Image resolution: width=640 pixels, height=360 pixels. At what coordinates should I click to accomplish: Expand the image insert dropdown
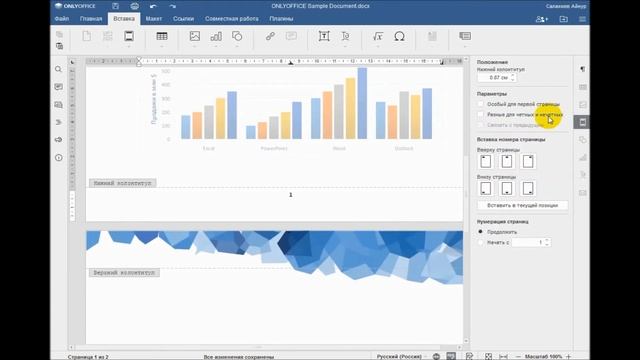click(x=195, y=46)
